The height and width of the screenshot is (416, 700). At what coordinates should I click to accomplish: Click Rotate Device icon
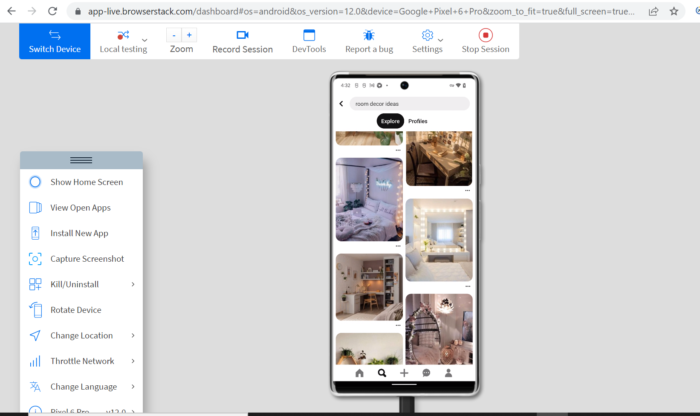pos(35,310)
